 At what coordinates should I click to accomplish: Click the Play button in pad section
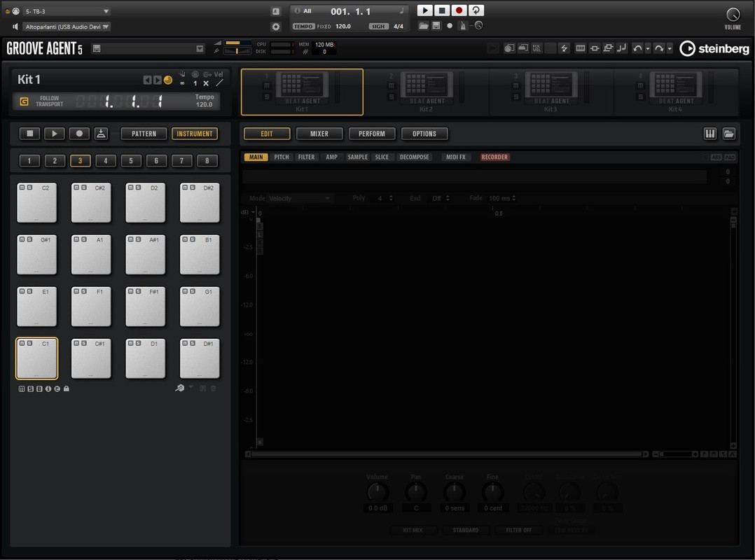[x=55, y=133]
